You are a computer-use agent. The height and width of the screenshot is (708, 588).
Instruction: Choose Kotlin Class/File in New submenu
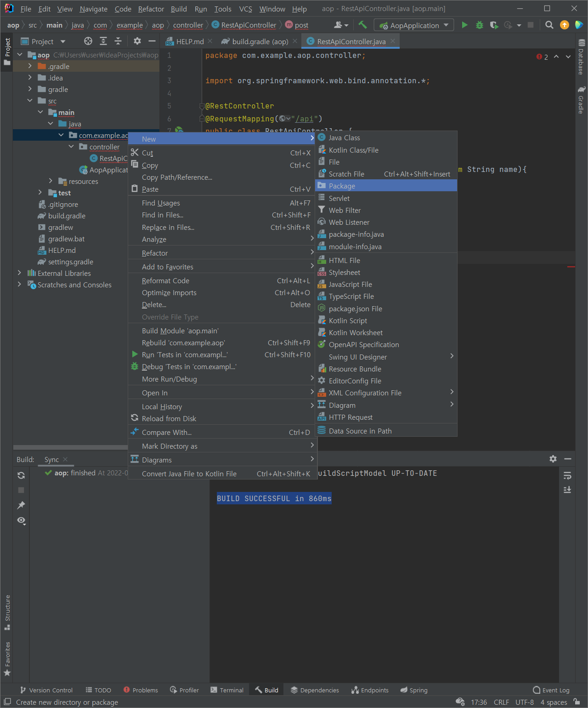pyautogui.click(x=386, y=150)
